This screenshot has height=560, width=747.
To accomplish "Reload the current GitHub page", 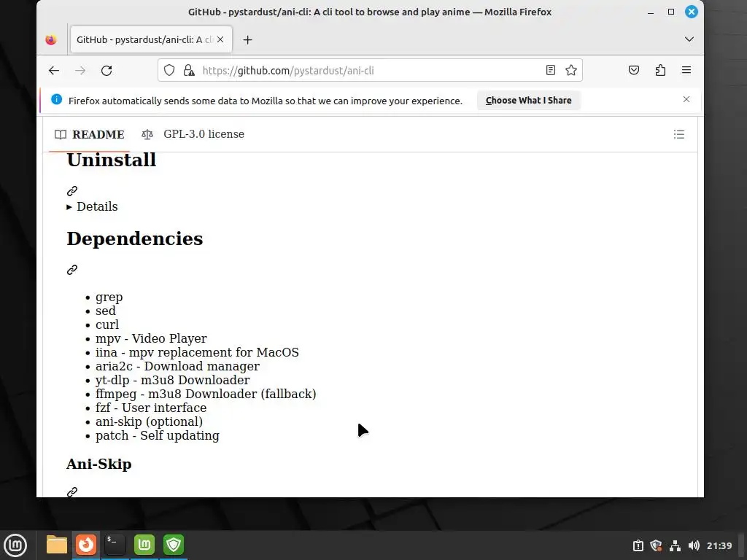I will (107, 71).
